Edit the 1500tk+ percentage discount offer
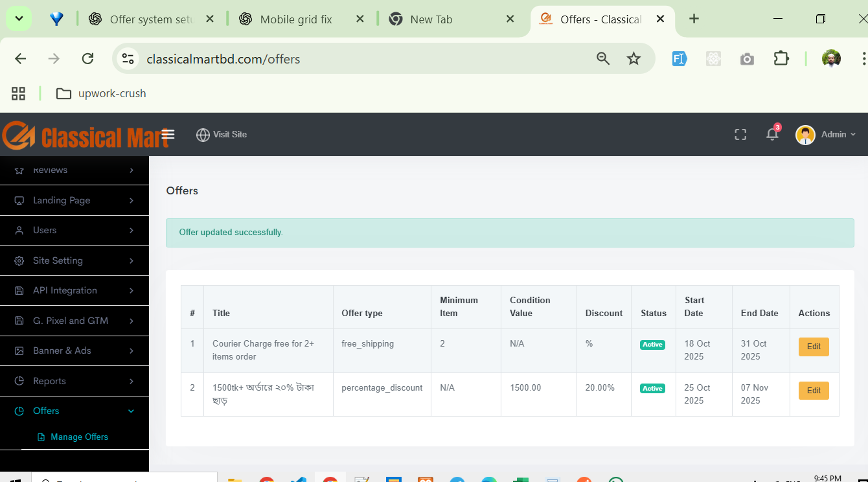This screenshot has height=482, width=868. click(x=814, y=391)
